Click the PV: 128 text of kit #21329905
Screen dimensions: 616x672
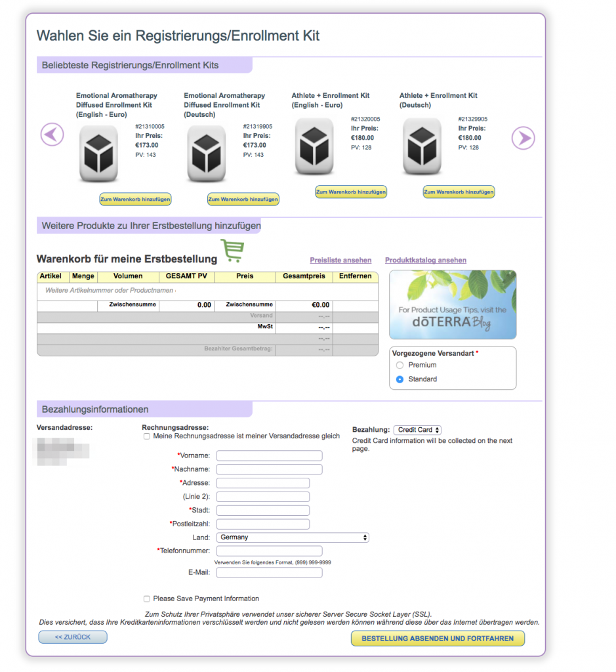point(468,148)
